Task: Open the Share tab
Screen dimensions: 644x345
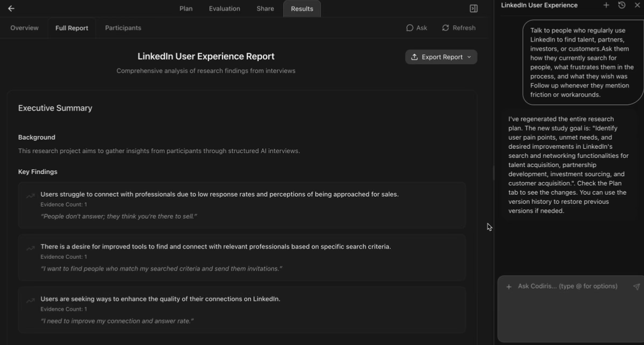Action: (265, 9)
